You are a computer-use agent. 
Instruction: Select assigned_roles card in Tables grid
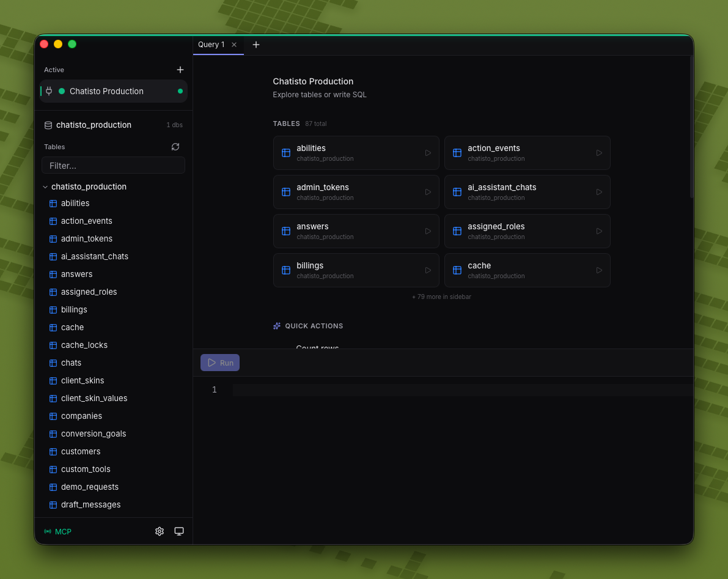pyautogui.click(x=527, y=231)
